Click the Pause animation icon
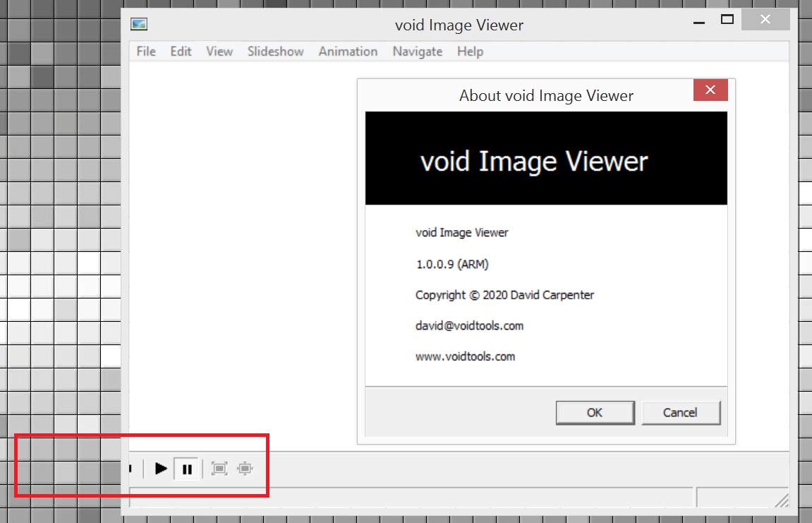The height and width of the screenshot is (523, 812). pos(187,468)
